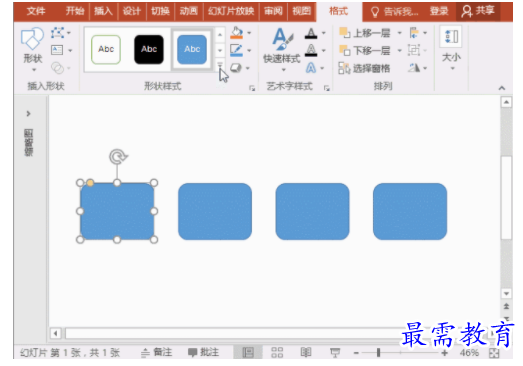Open 上移一层 dropdown arrow

coord(400,33)
